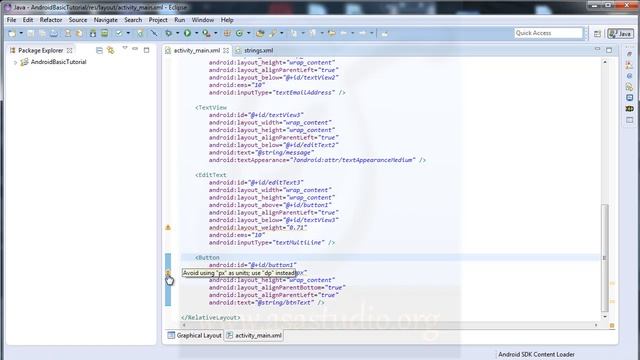Click Android SDK Content Loader status text
Viewport: 640px width, 360px height.
[536, 354]
